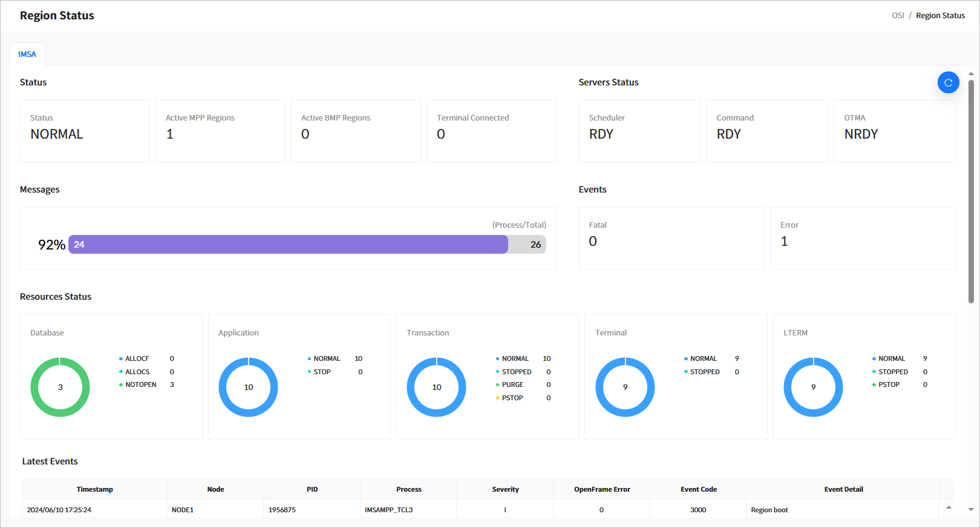
Task: Click the OTMA NRDY status card
Action: (x=894, y=131)
